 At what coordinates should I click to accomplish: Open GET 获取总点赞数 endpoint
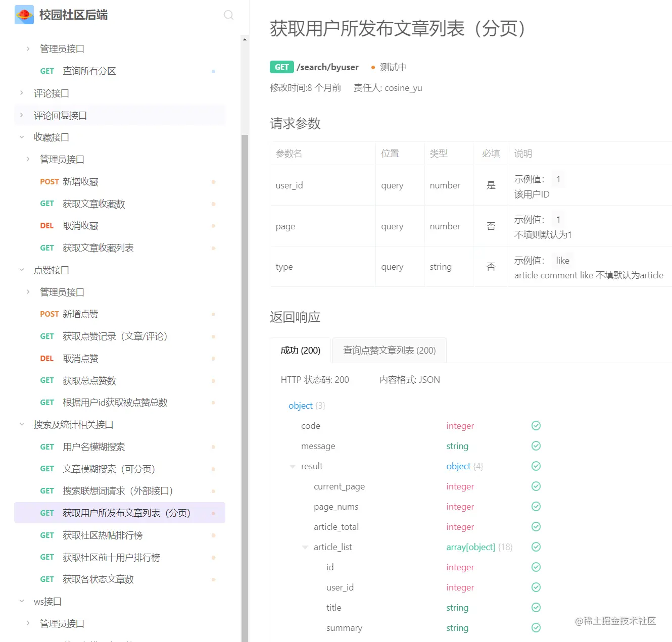click(x=120, y=380)
